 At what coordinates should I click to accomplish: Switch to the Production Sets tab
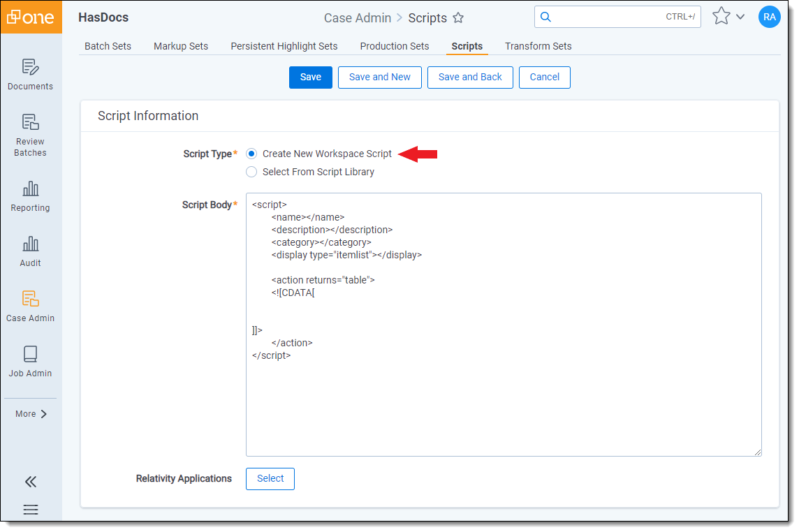(395, 46)
